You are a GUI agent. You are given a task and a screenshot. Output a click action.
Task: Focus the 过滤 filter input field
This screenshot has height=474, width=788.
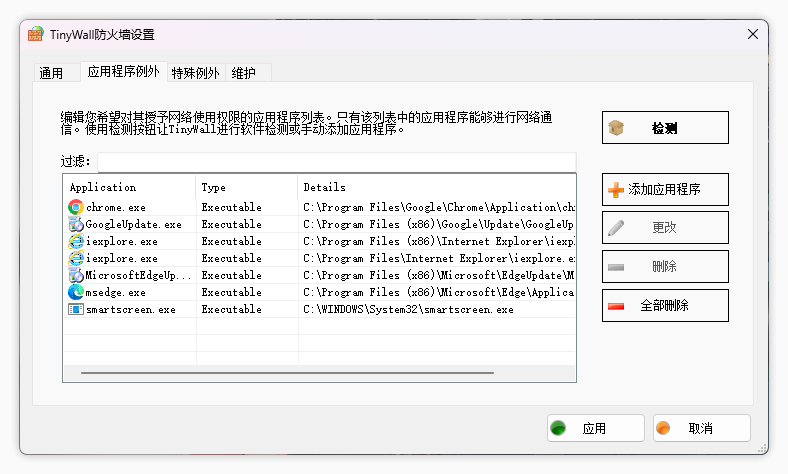coord(337,162)
